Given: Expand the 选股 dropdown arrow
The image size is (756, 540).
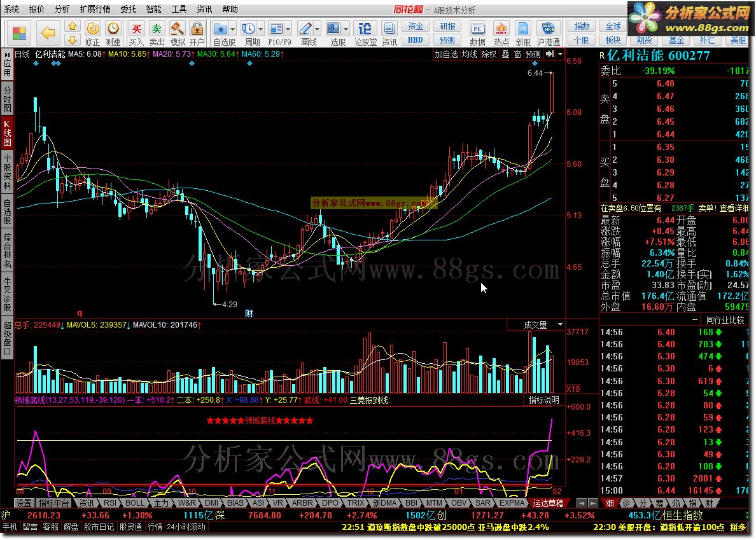Looking at the screenshot, I should pos(346,29).
